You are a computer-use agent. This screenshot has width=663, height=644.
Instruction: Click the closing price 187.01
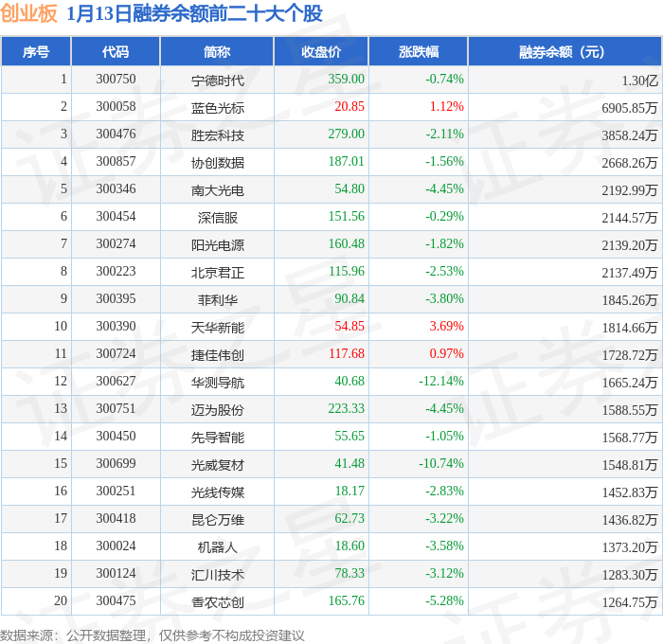pyautogui.click(x=346, y=162)
